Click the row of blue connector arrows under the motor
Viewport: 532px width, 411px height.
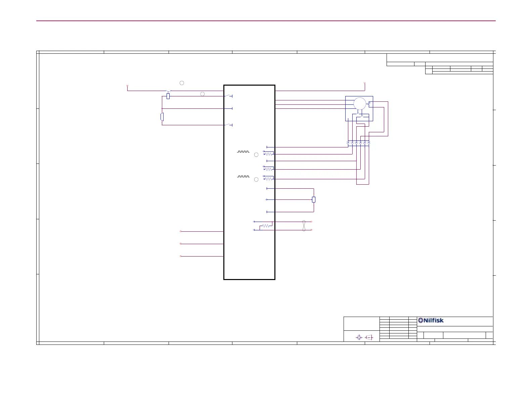[358, 143]
